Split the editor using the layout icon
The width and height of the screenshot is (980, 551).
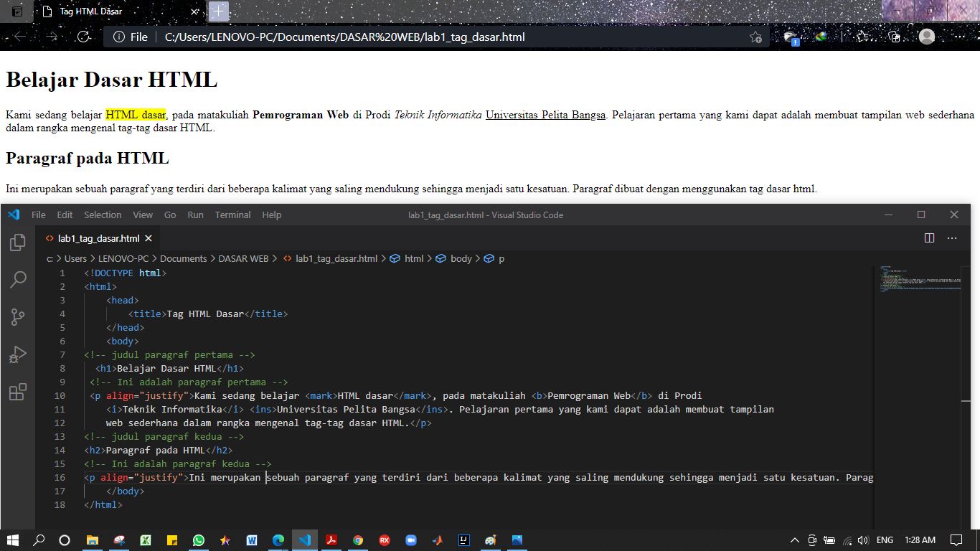click(929, 237)
